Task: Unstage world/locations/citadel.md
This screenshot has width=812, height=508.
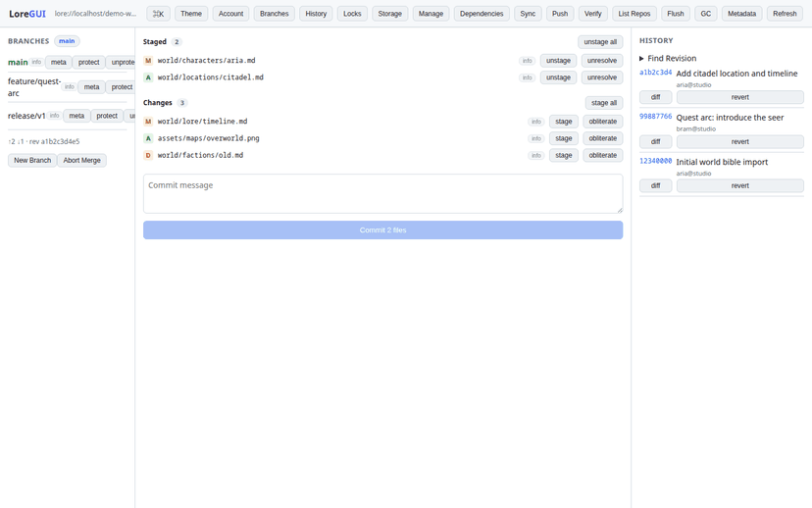Action: pyautogui.click(x=558, y=77)
